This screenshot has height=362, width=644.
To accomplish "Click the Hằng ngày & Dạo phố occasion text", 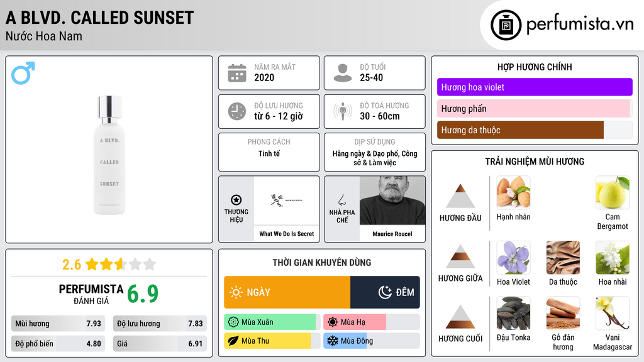I will point(375,158).
